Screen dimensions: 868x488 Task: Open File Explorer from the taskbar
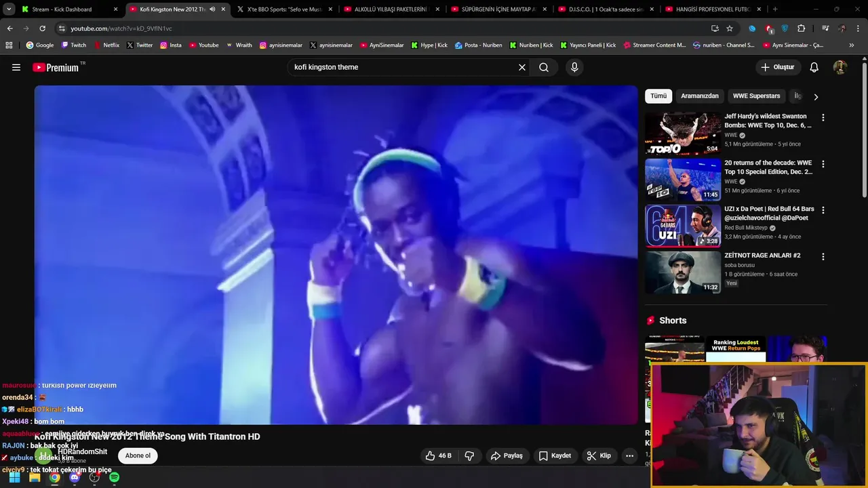pos(35,477)
